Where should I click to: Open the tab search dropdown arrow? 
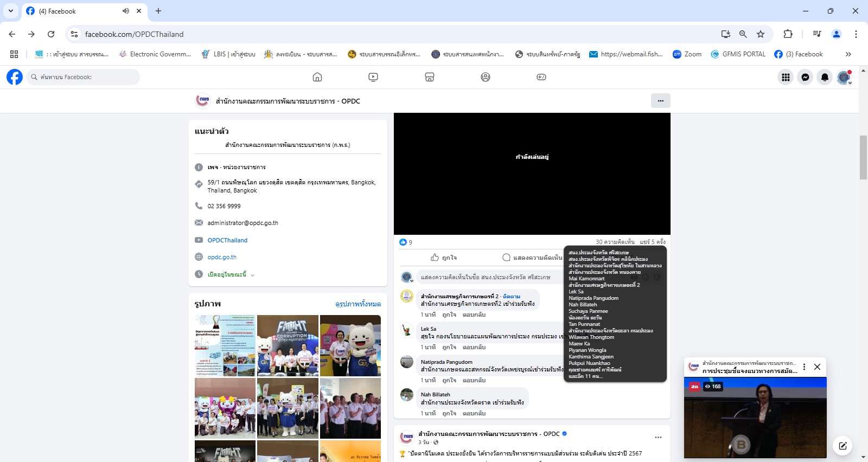coord(11,11)
